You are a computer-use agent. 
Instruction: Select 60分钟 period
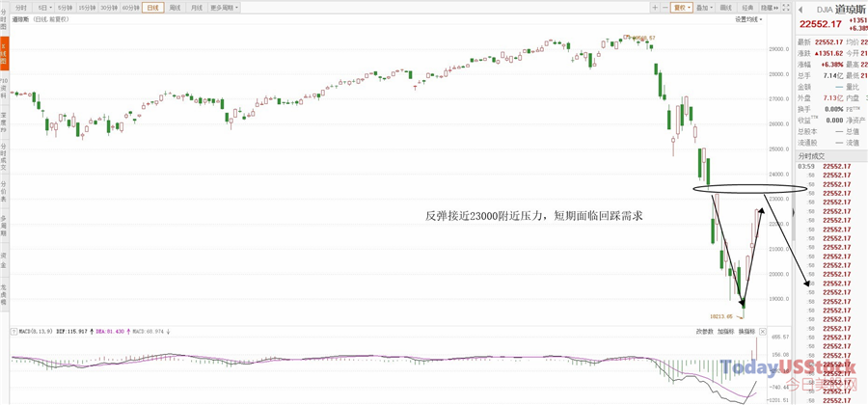point(130,8)
